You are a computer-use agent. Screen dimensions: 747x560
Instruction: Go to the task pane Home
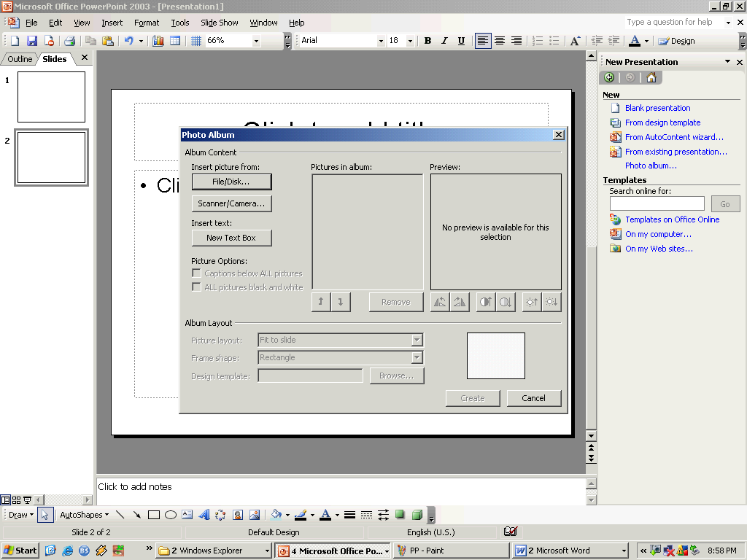[651, 77]
